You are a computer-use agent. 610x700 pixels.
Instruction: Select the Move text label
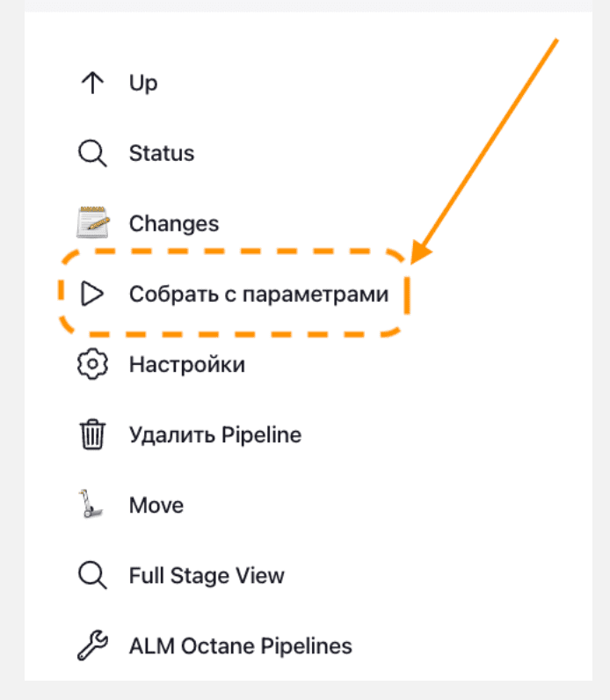point(156,506)
